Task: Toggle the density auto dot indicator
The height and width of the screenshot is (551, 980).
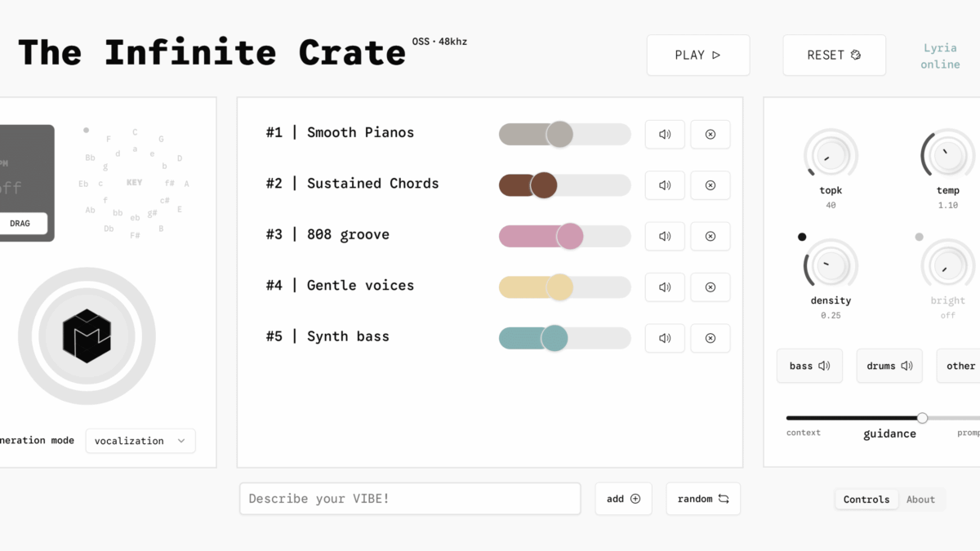Action: tap(802, 237)
